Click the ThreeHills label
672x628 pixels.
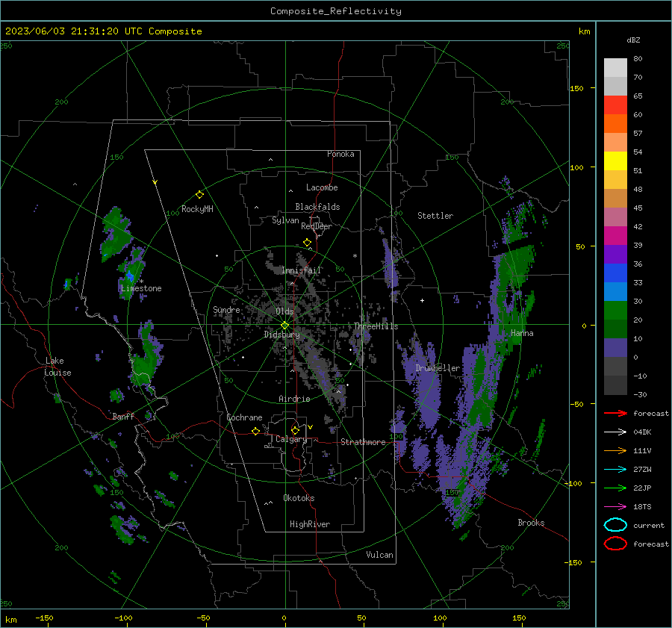click(x=376, y=326)
